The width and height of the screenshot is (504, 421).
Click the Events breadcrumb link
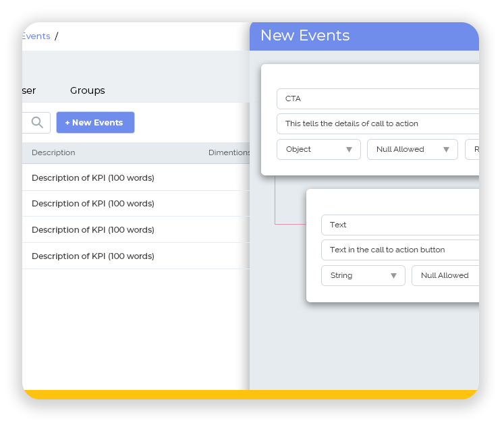(36, 36)
